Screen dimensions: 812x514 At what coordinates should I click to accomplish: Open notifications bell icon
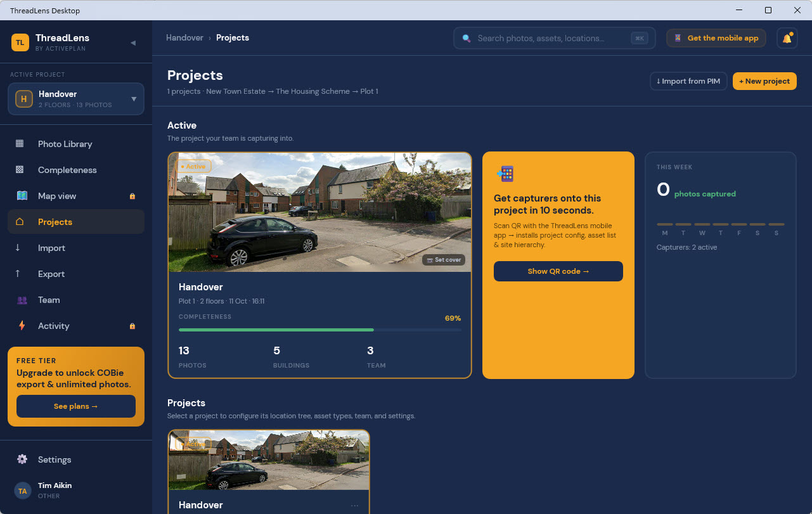point(787,38)
